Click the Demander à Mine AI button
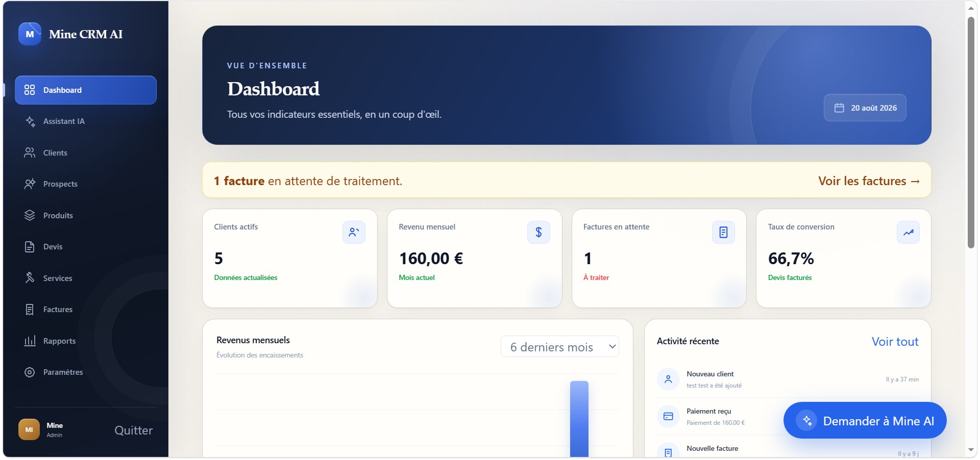The image size is (980, 460). point(865,421)
